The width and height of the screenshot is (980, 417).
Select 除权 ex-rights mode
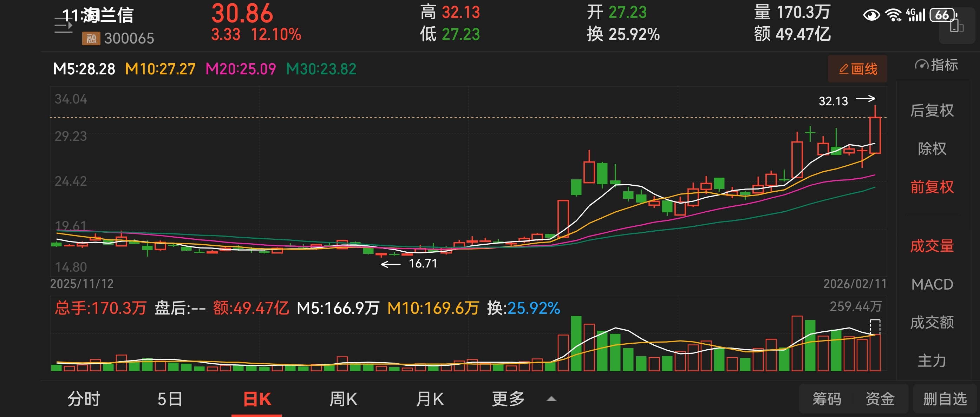[932, 148]
